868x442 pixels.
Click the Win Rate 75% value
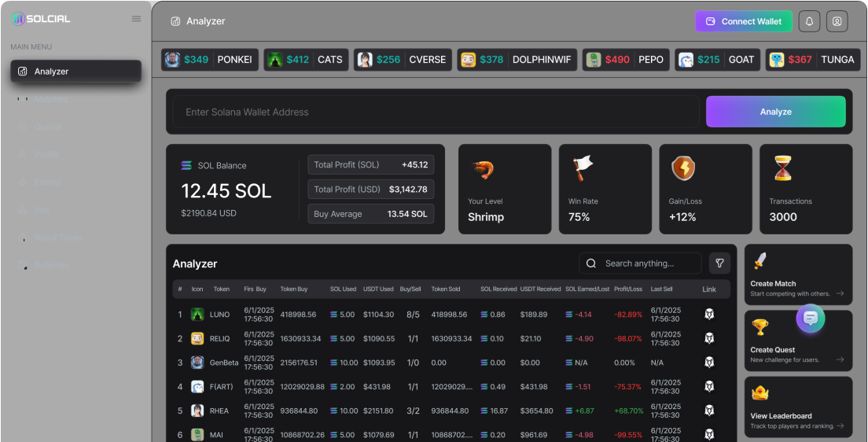(579, 217)
